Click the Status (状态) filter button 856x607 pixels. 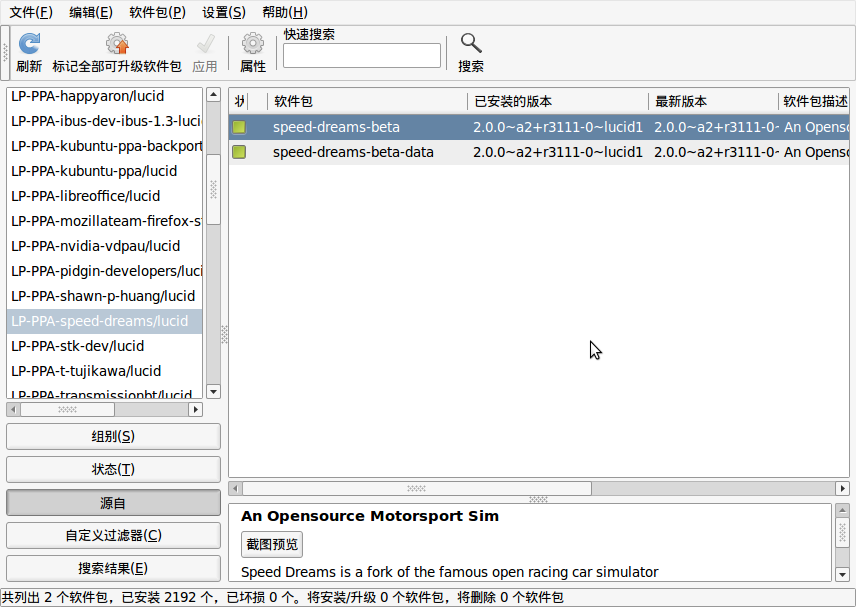[x=113, y=469]
